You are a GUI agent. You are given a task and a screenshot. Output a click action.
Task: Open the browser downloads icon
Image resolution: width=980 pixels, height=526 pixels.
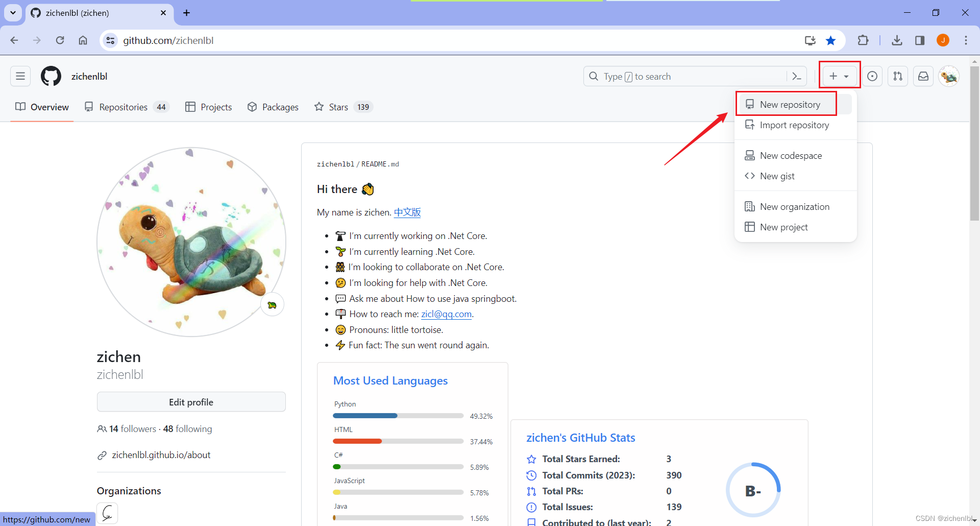click(x=897, y=40)
